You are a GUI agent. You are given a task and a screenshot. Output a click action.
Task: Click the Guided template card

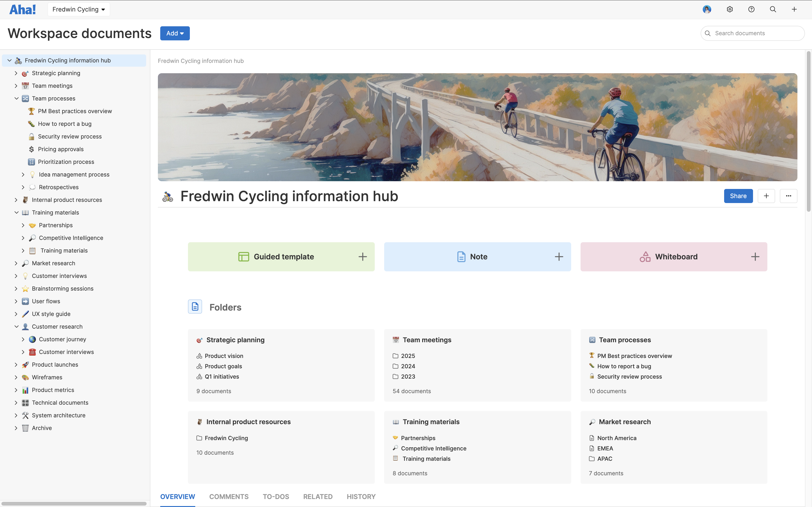281,257
